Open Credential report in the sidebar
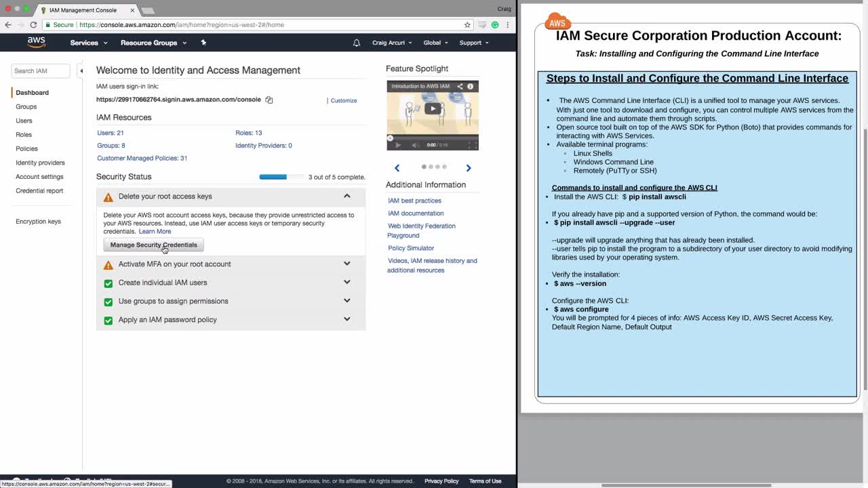Image resolution: width=868 pixels, height=488 pixels. (x=39, y=191)
